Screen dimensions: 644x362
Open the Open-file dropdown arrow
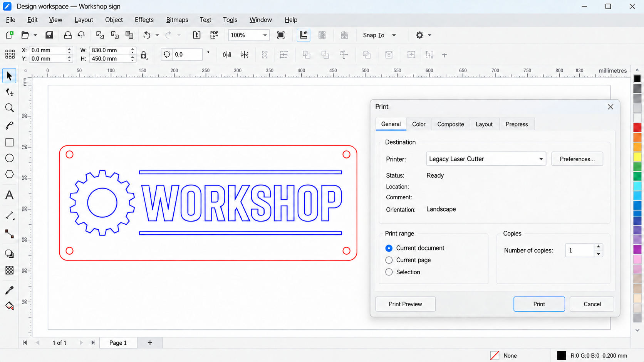point(35,35)
